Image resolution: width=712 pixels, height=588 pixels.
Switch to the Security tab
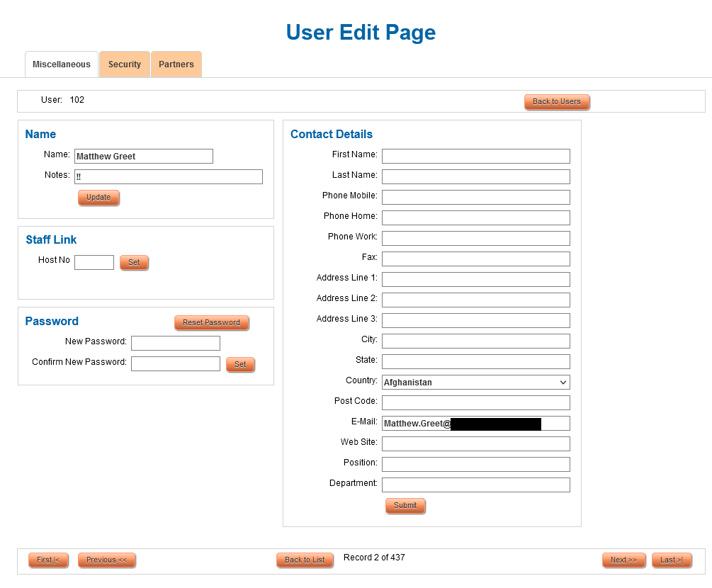click(125, 64)
